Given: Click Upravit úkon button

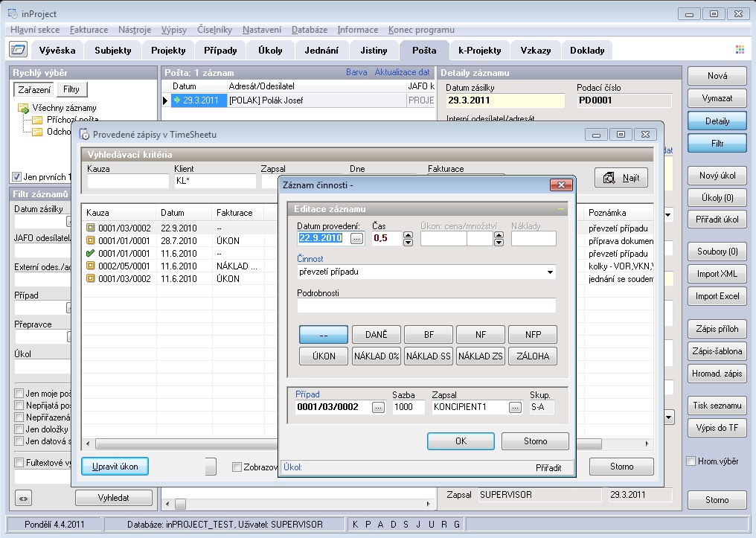Looking at the screenshot, I should click(115, 466).
